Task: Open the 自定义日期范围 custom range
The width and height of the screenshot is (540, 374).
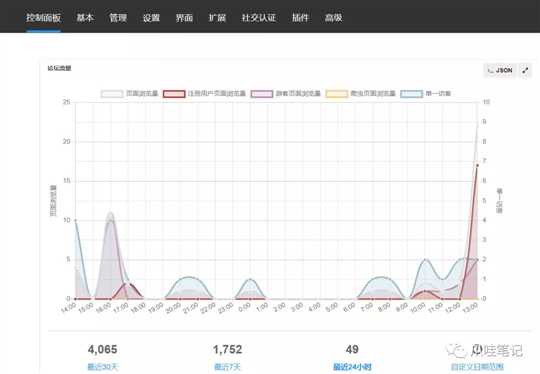Action: pyautogui.click(x=477, y=367)
